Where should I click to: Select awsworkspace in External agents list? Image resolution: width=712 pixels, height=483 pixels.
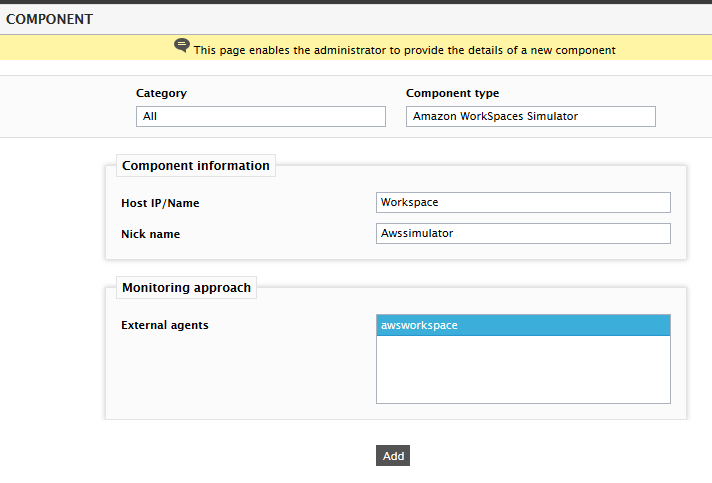[523, 325]
